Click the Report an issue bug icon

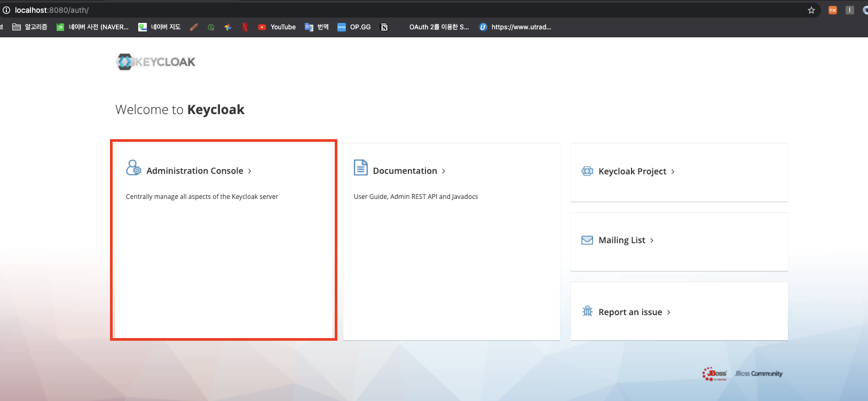tap(587, 311)
